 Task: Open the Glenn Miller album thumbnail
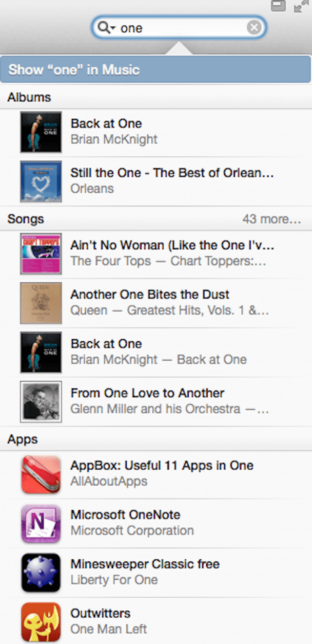click(x=41, y=402)
